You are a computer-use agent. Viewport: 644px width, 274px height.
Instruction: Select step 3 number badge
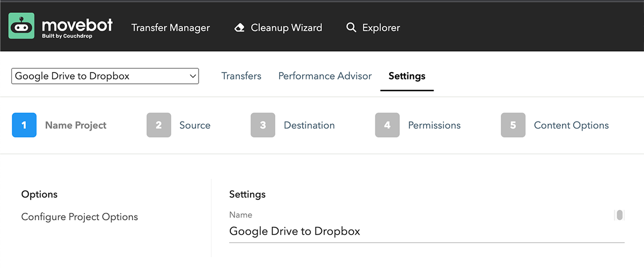pyautogui.click(x=263, y=125)
